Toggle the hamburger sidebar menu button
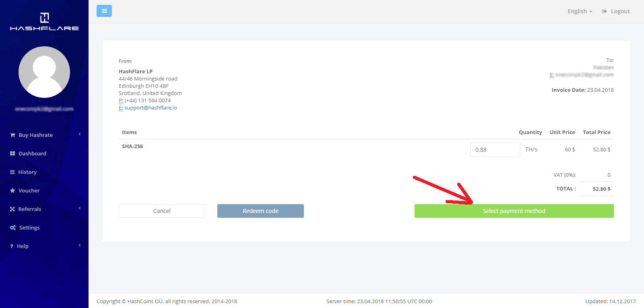Viewport: 644px width, 308px height. [x=104, y=11]
